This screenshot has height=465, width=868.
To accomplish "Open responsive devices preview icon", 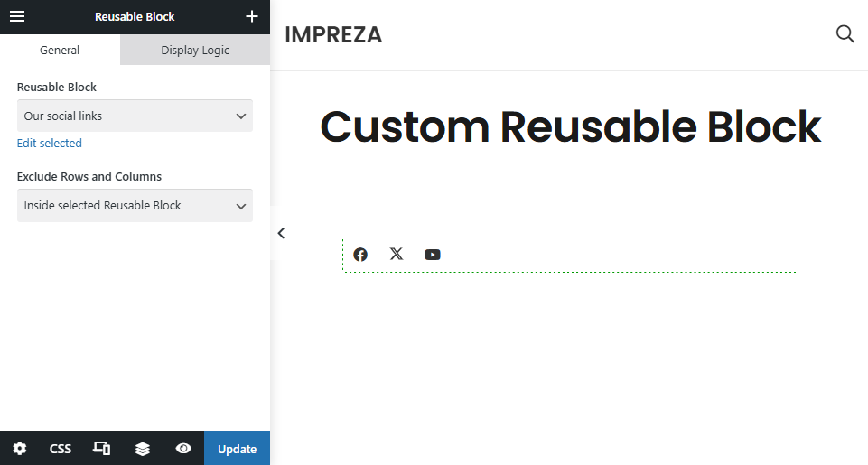I will coord(101,449).
